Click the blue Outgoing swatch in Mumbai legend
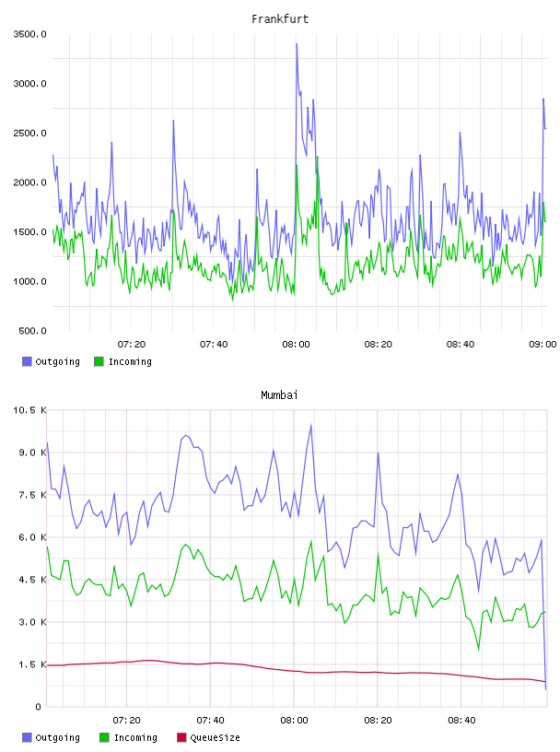The height and width of the screenshot is (752, 560). [27, 737]
